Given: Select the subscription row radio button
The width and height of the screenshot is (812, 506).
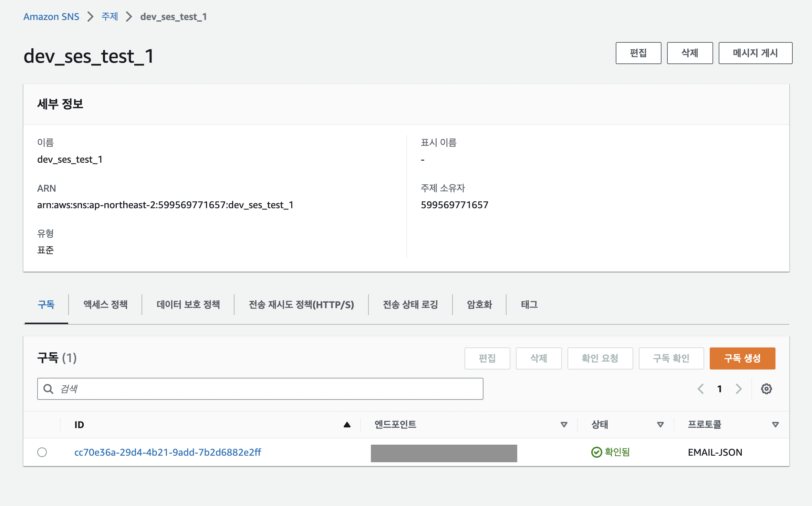Looking at the screenshot, I should coord(42,452).
